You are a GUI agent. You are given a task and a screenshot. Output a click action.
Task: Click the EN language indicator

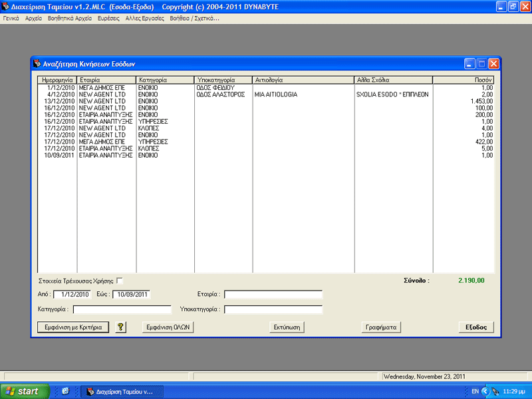pyautogui.click(x=475, y=391)
